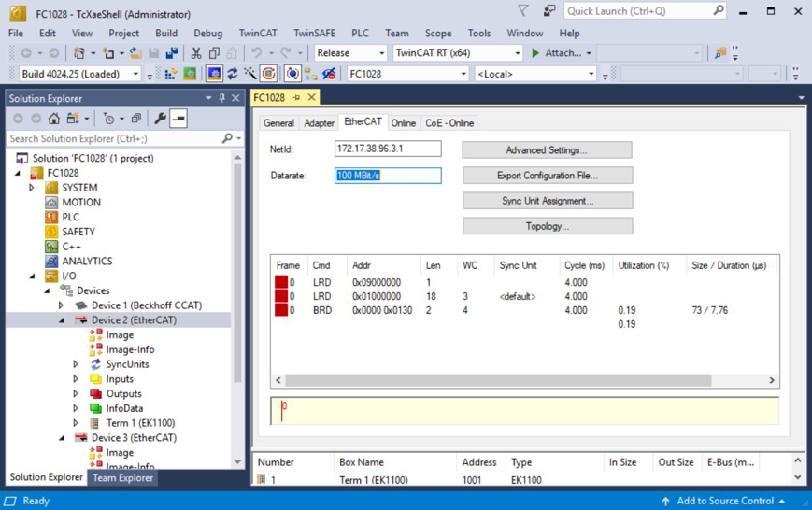Collapse the Device 2 (EtherCAT) node

click(62, 320)
